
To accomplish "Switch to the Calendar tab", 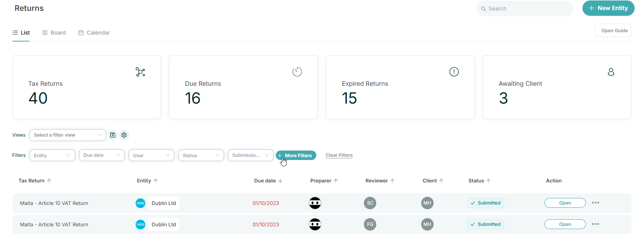I will 94,33.
